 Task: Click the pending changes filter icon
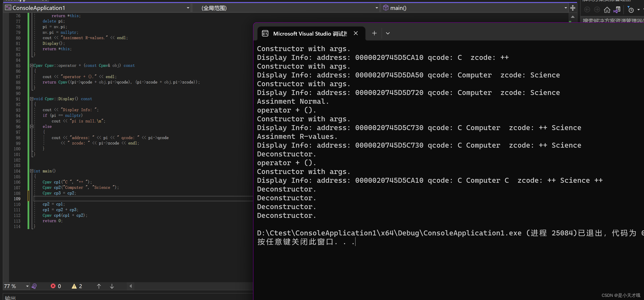click(x=631, y=9)
